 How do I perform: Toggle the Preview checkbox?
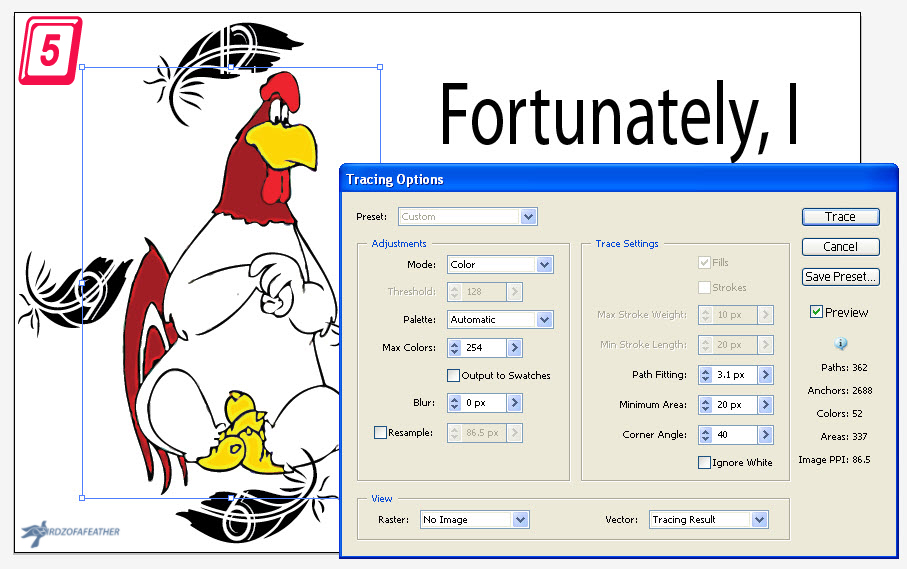pos(816,312)
